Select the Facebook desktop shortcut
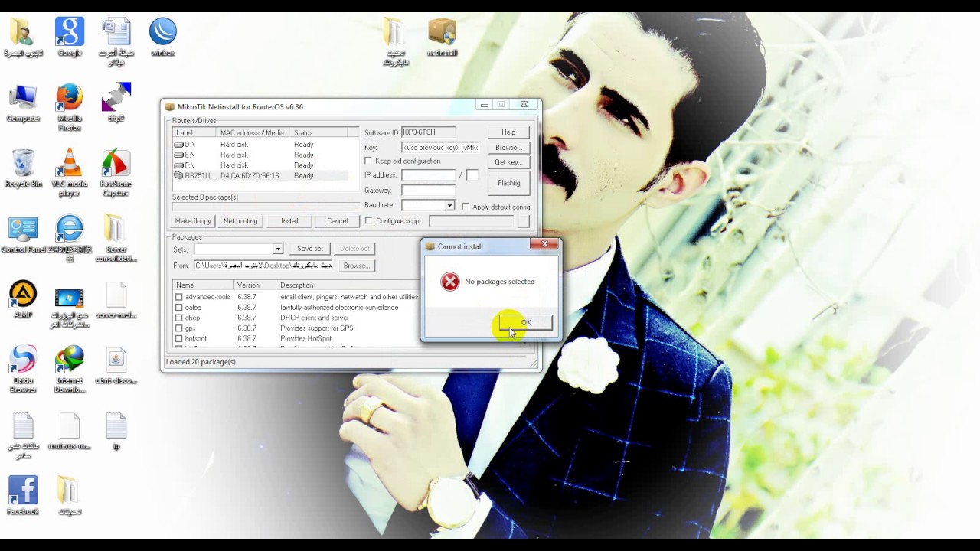The image size is (980, 551). coord(23,496)
